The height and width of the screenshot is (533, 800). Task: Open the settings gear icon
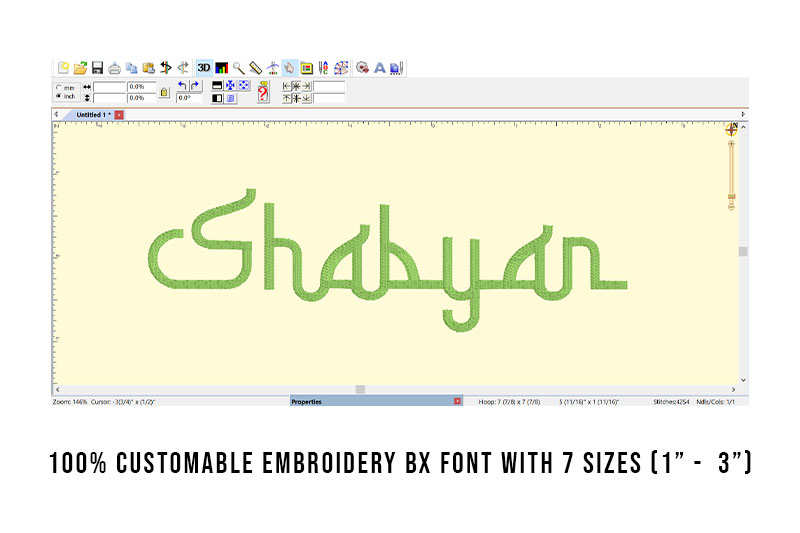pos(362,67)
